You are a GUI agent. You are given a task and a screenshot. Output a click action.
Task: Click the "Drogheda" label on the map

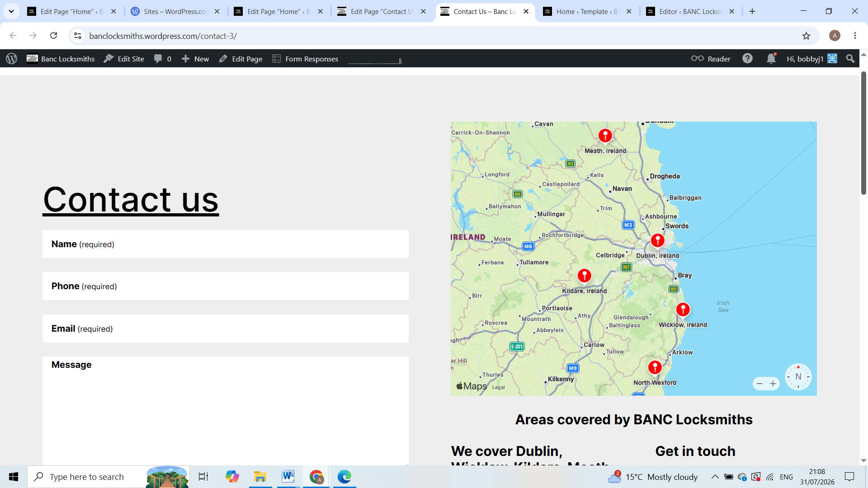(665, 176)
